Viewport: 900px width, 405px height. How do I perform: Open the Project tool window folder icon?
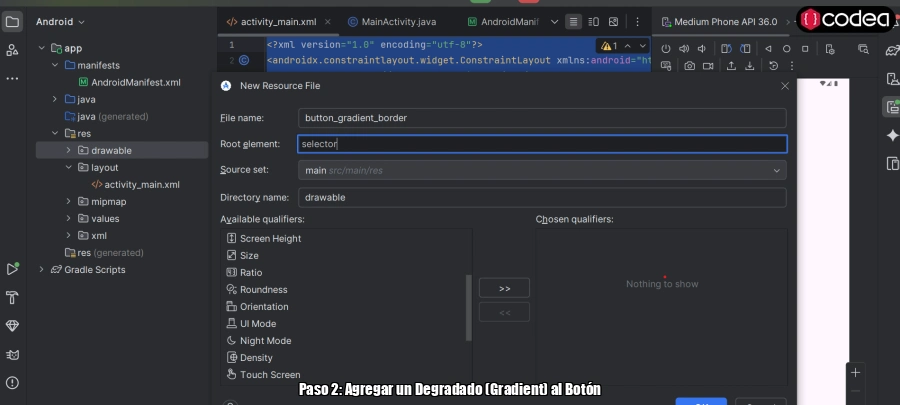point(12,21)
